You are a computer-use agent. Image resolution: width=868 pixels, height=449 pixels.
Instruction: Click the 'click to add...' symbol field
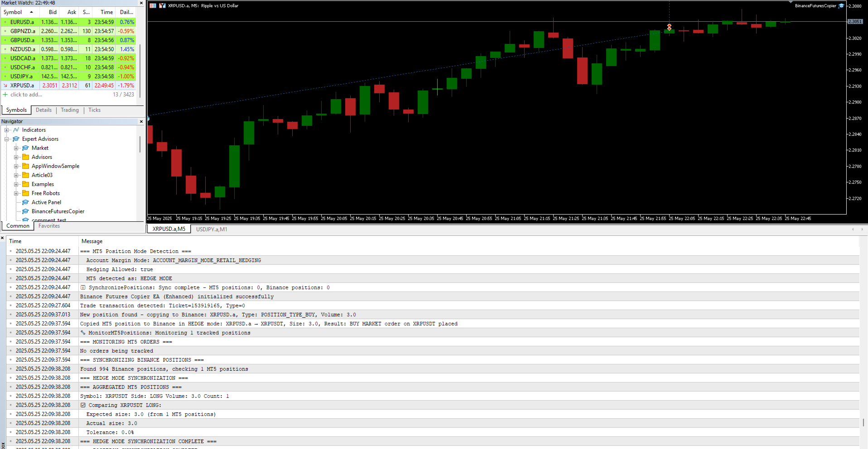(x=26, y=95)
